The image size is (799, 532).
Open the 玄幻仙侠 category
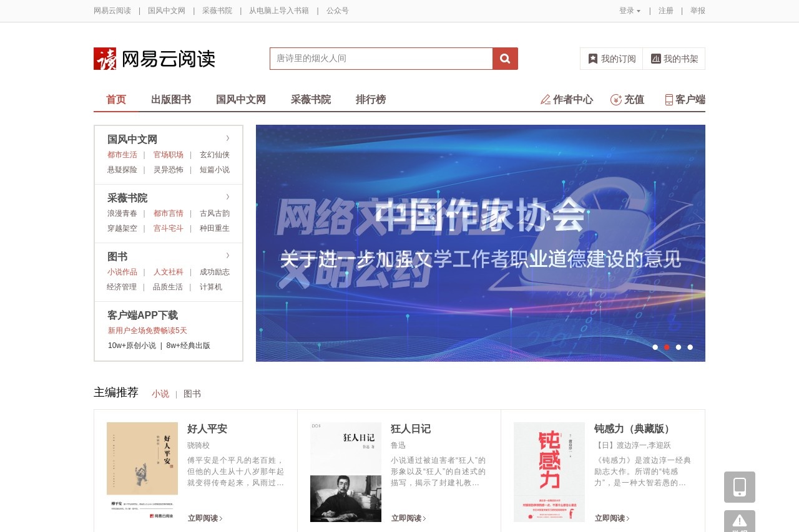(215, 155)
